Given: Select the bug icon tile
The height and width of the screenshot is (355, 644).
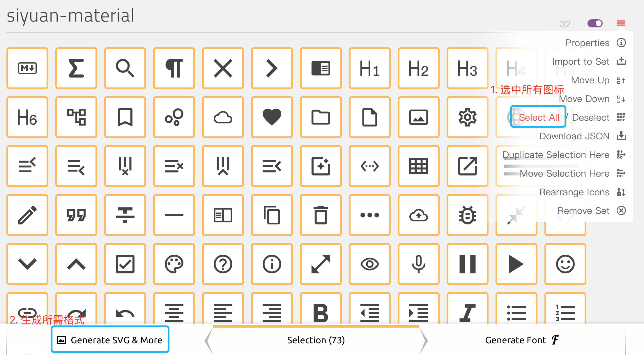Looking at the screenshot, I should [467, 215].
